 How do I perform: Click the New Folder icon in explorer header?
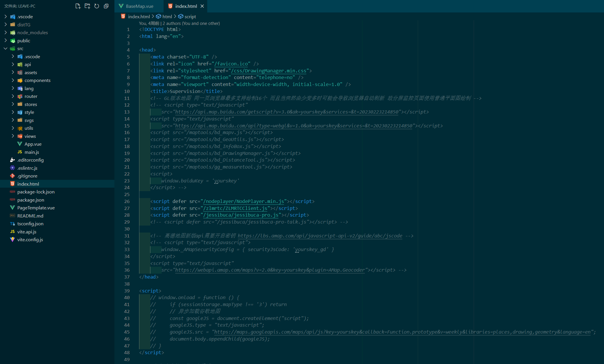point(87,6)
